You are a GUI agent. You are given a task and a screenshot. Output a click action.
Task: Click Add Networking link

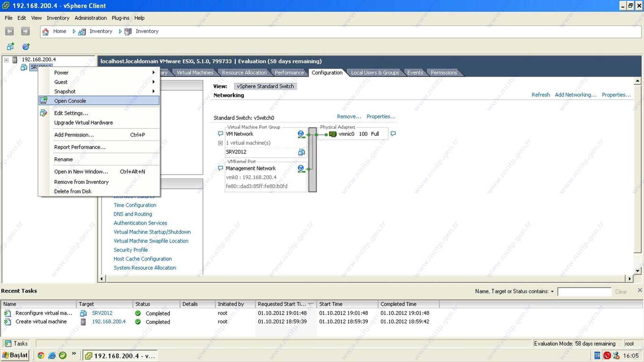pyautogui.click(x=575, y=95)
